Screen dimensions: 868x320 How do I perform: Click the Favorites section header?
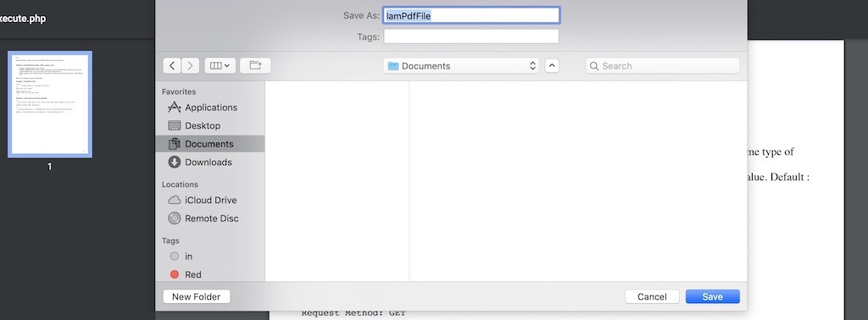pyautogui.click(x=179, y=91)
